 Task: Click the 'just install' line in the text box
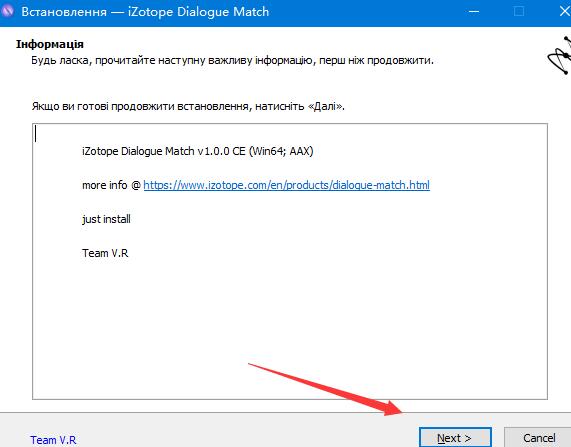106,219
